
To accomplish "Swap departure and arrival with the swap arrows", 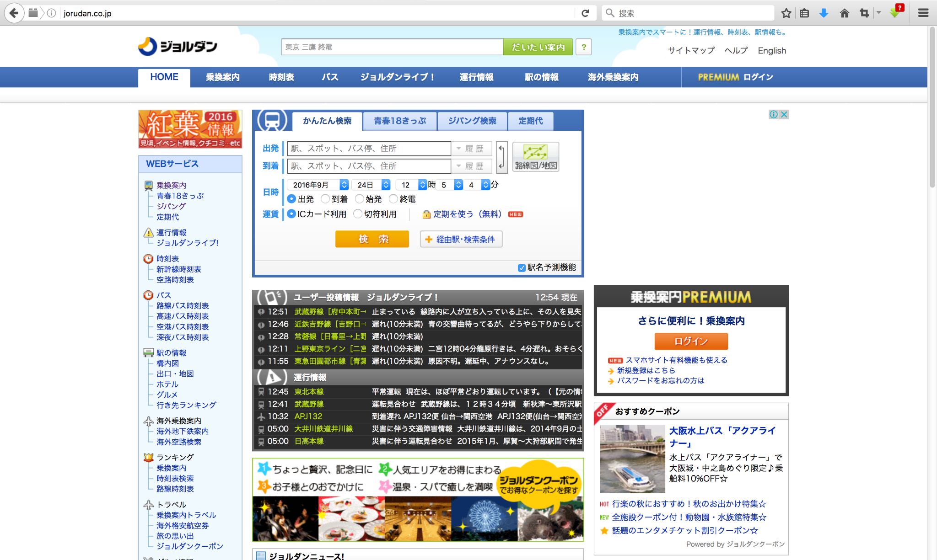I will (501, 157).
